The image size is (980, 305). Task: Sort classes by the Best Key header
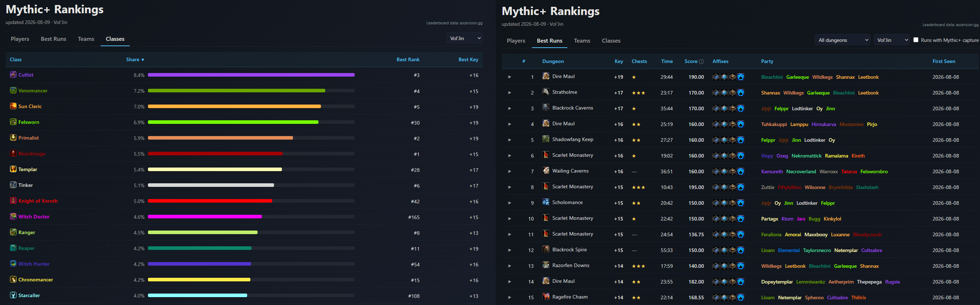(468, 60)
